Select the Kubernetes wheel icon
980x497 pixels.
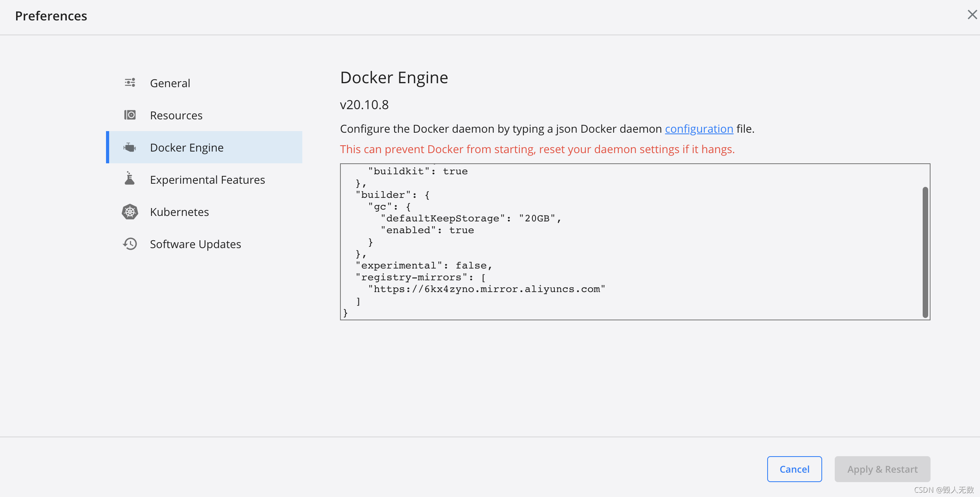click(129, 212)
